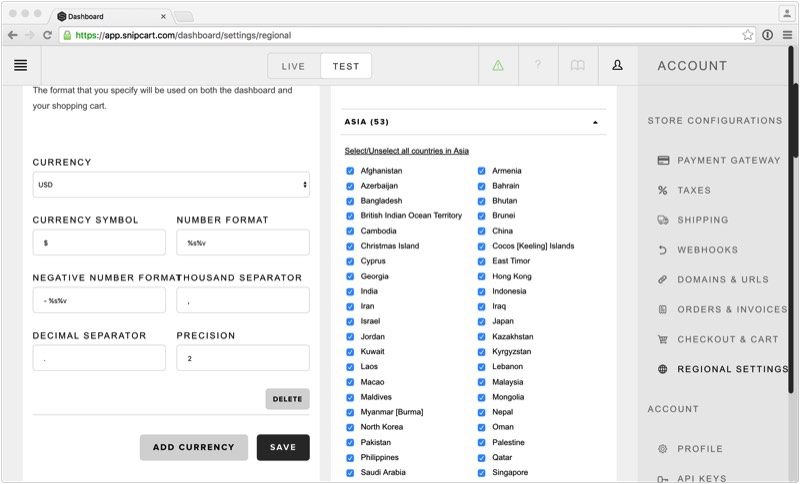The width and height of the screenshot is (800, 484).
Task: Open Taxes settings
Action: click(x=694, y=190)
